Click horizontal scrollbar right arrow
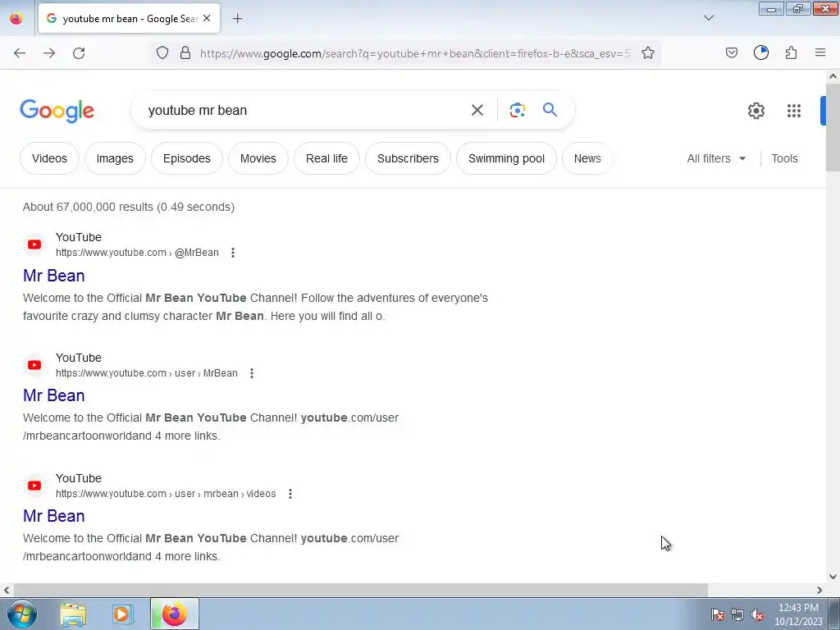The height and width of the screenshot is (630, 840). [819, 591]
